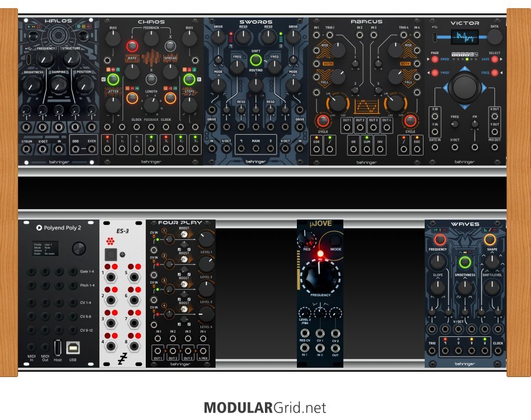Click the Halos ODD output jack
This screenshot has height=420, width=531.
[76, 149]
